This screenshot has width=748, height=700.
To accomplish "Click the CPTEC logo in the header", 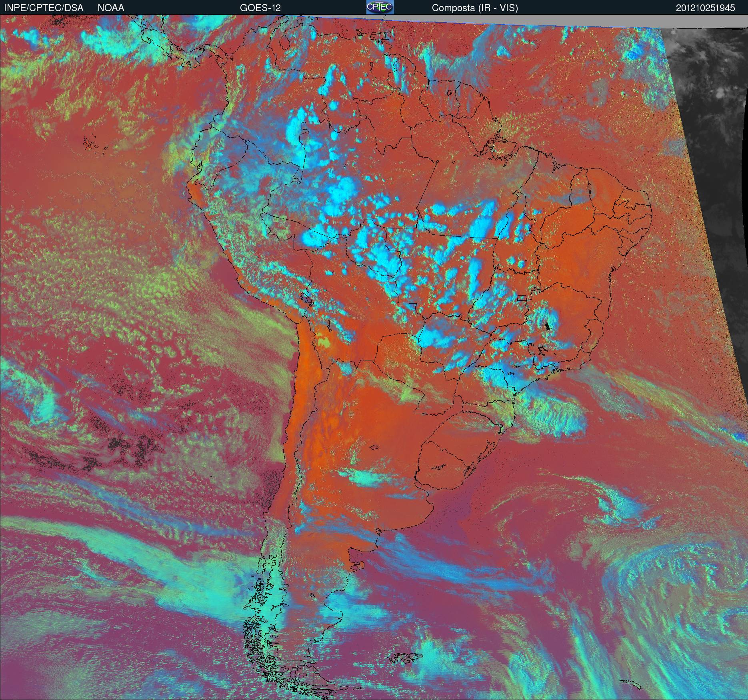I will (380, 7).
